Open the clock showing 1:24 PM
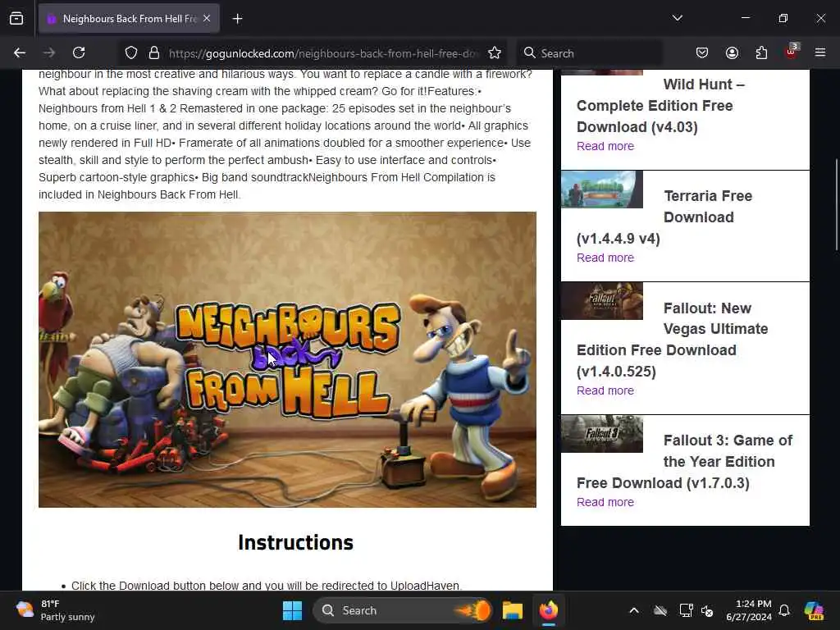Viewport: 840px width, 630px height. [749, 610]
